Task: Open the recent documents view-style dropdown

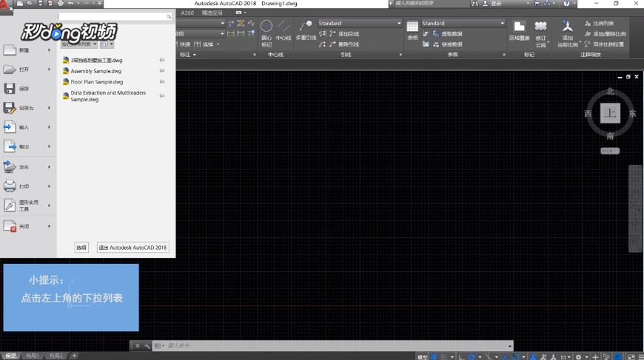Action: click(x=107, y=44)
